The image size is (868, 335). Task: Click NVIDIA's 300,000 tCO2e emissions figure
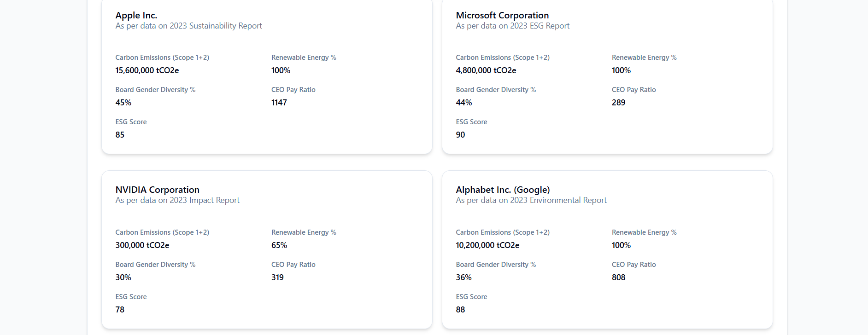pos(142,245)
